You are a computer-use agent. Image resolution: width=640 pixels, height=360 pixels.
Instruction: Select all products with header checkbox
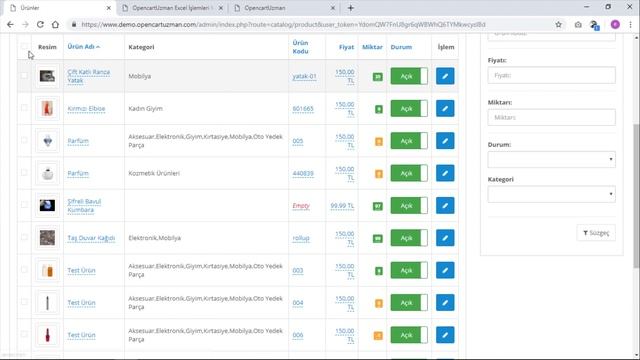click(x=24, y=47)
